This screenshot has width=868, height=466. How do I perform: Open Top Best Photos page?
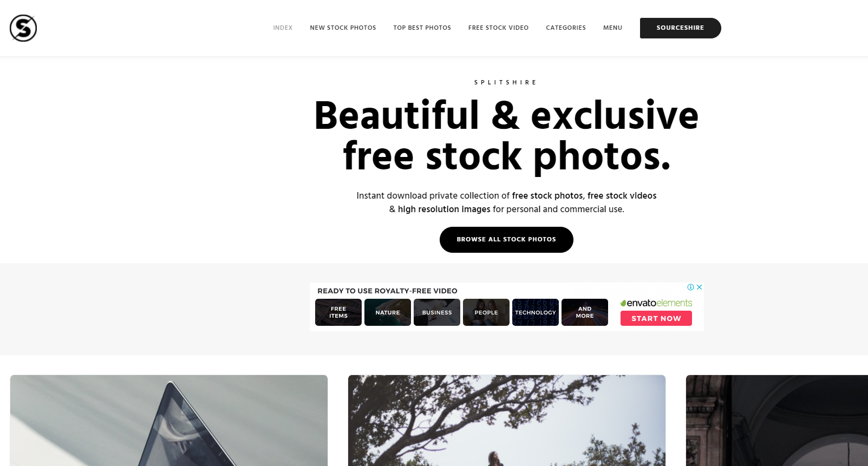(422, 28)
